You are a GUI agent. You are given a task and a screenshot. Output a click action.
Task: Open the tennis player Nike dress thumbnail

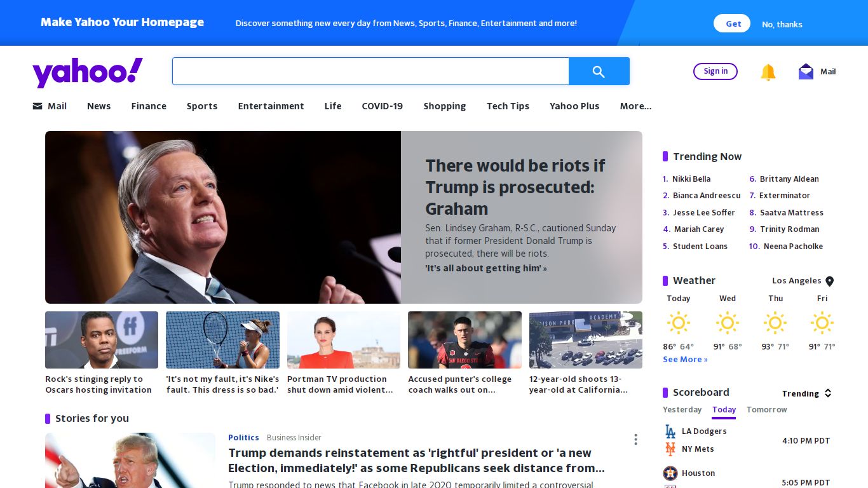coord(222,340)
